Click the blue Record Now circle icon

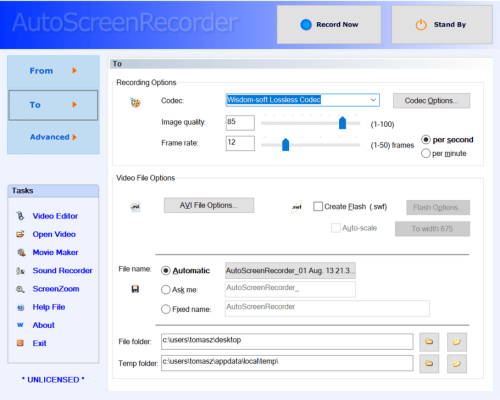click(306, 24)
